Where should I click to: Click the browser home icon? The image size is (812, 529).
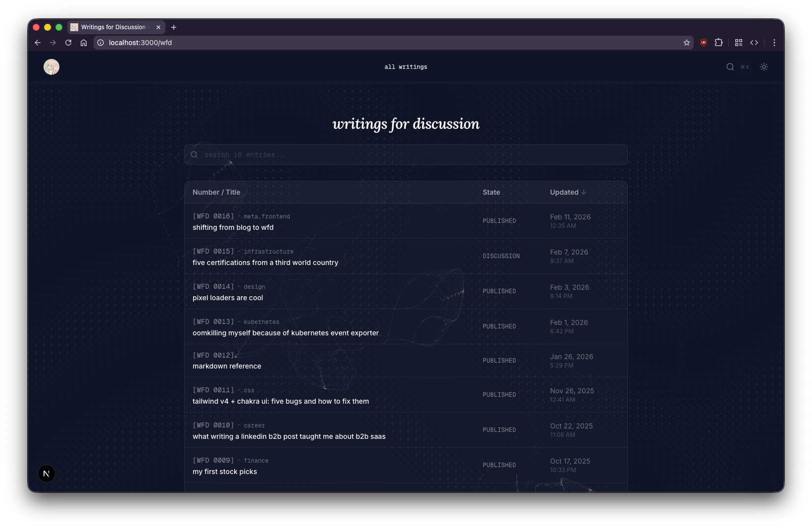[84, 43]
